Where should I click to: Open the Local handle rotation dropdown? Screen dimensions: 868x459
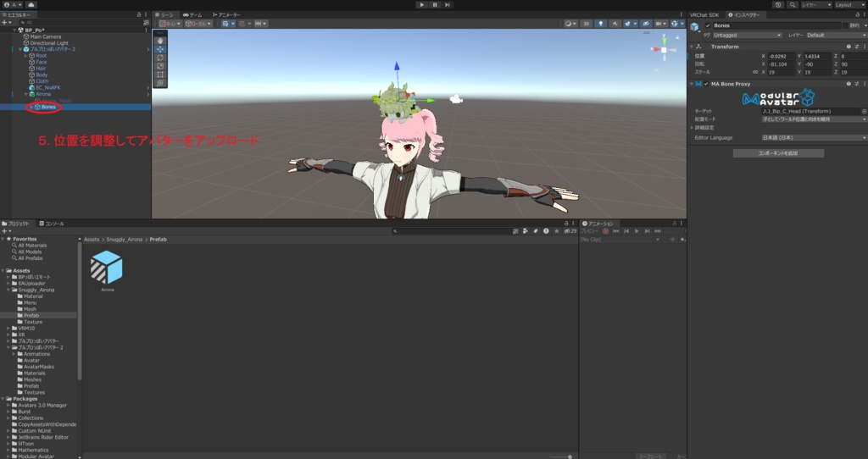click(x=198, y=24)
